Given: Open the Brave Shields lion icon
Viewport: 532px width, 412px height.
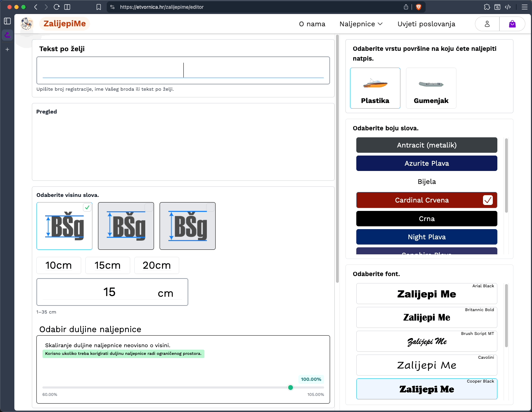Looking at the screenshot, I should (418, 7).
